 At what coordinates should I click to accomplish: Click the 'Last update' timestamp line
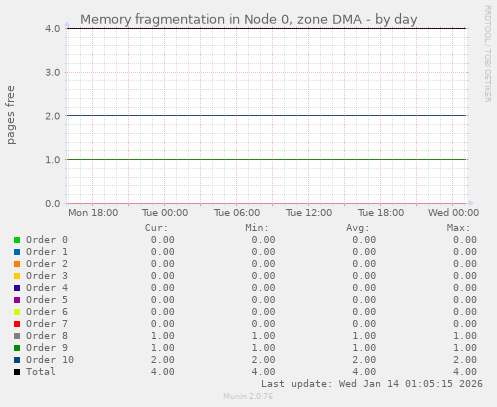coord(372,384)
